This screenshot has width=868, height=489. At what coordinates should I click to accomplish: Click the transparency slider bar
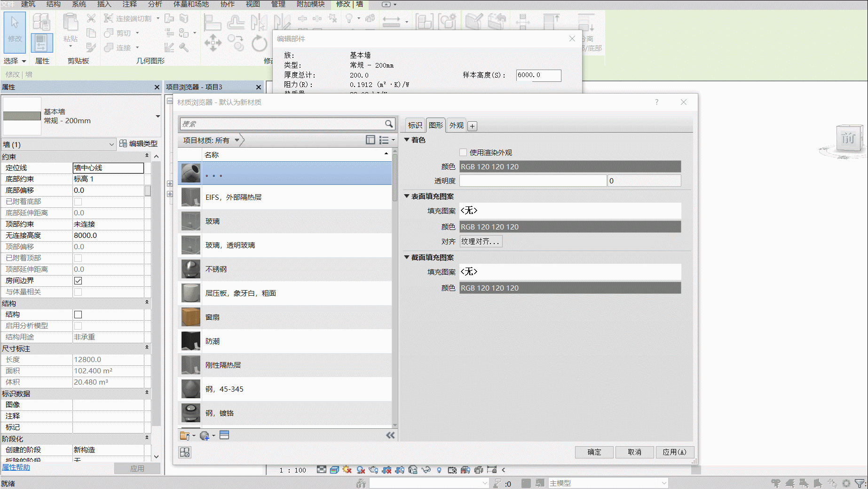coord(533,181)
